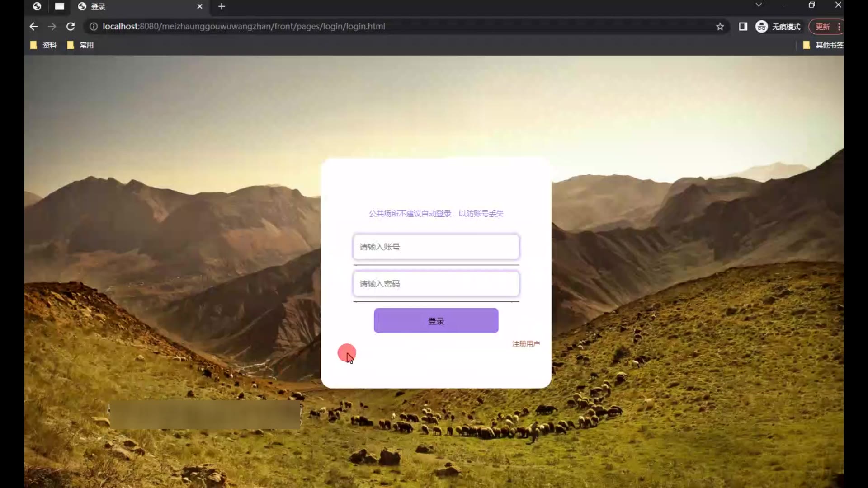
Task: Expand the tab search dropdown chevron
Action: [x=759, y=5]
